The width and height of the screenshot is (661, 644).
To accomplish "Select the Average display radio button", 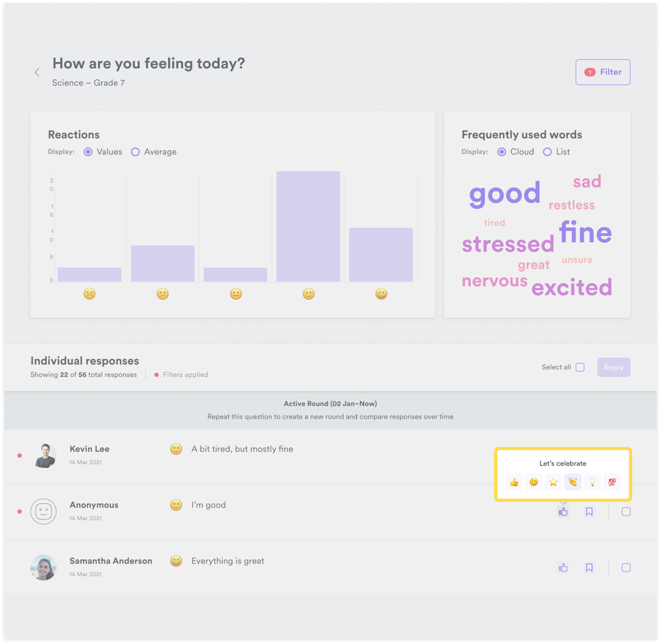I will (136, 152).
